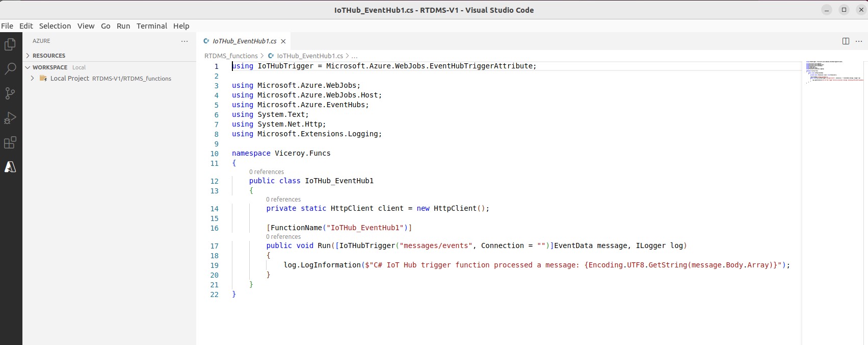This screenshot has height=345, width=868.
Task: Maximize the Visual Studio Code window
Action: click(844, 10)
